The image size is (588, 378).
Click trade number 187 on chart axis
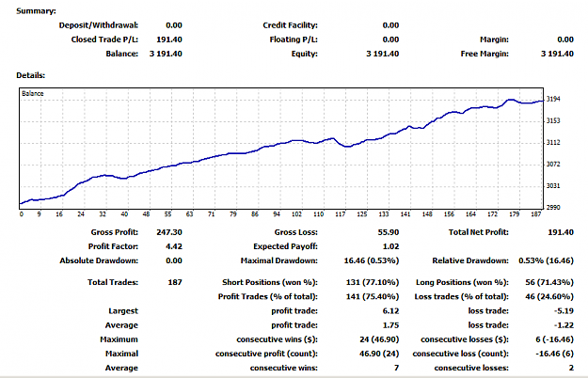(x=536, y=213)
